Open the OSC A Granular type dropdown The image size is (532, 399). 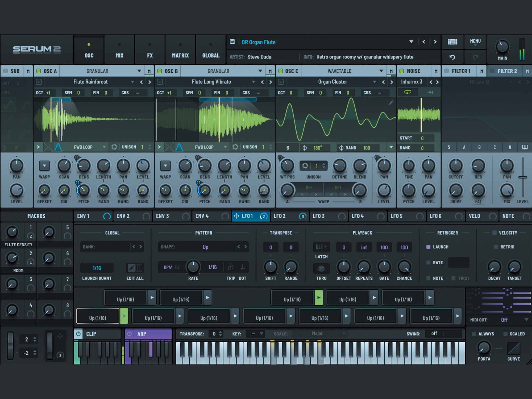point(139,71)
